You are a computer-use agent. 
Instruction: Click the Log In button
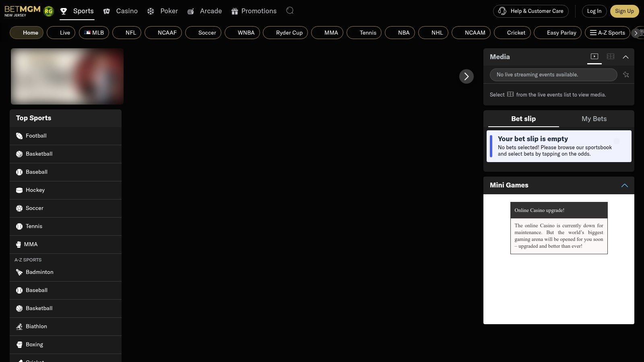[594, 11]
